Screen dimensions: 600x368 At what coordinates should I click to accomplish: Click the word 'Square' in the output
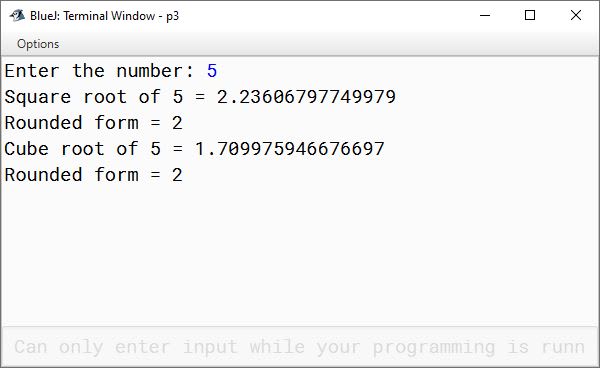(x=38, y=98)
